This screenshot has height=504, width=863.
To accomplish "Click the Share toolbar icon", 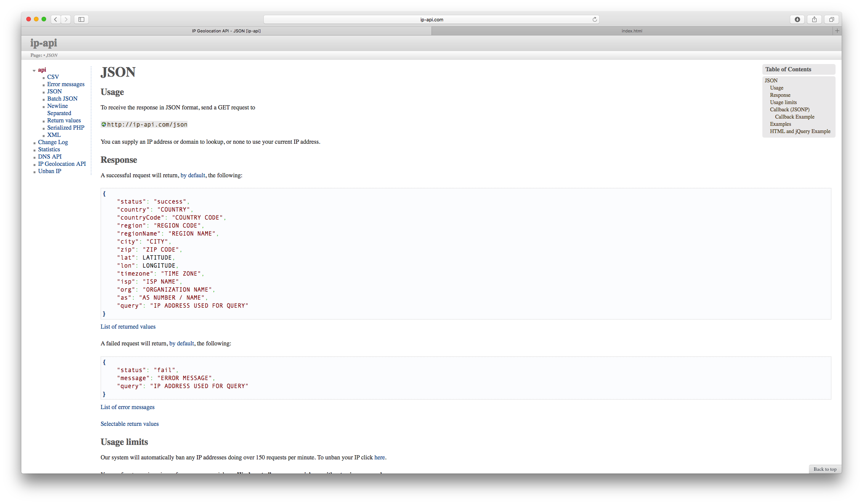I will click(x=814, y=19).
